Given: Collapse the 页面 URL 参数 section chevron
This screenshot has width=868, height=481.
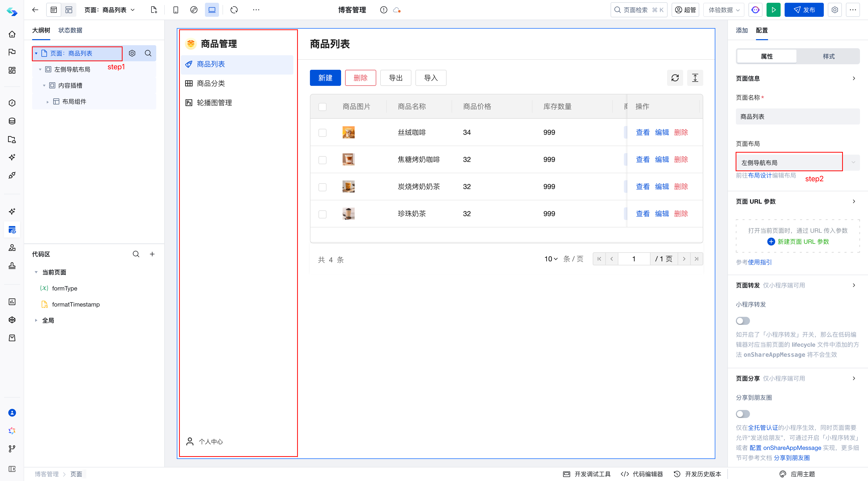Looking at the screenshot, I should 853,201.
